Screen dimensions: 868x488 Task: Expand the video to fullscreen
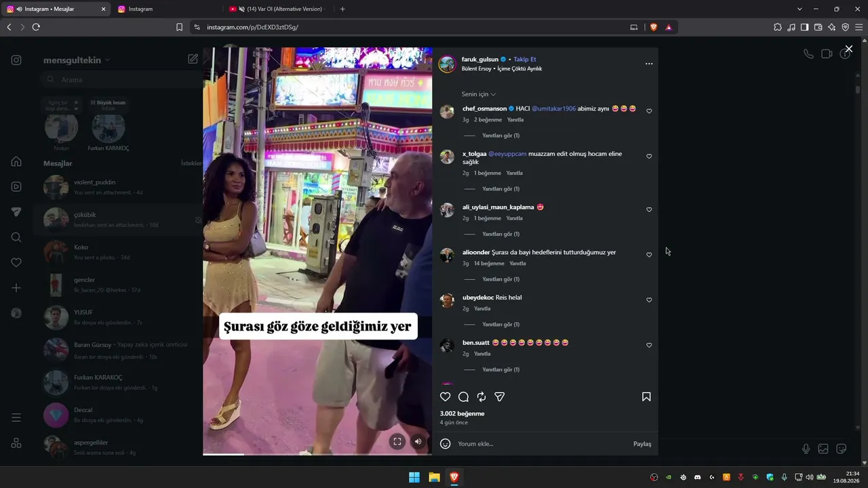397,441
